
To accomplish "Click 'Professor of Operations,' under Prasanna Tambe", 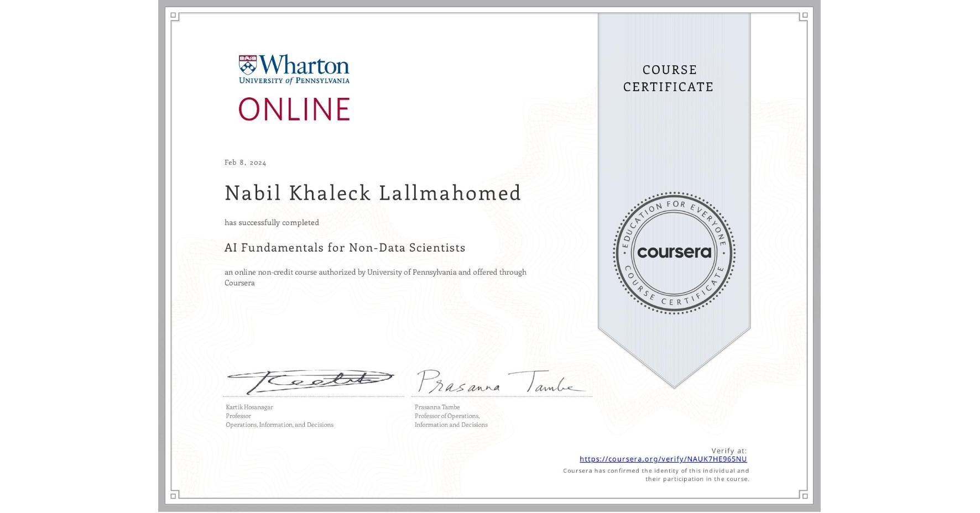I will (447, 416).
